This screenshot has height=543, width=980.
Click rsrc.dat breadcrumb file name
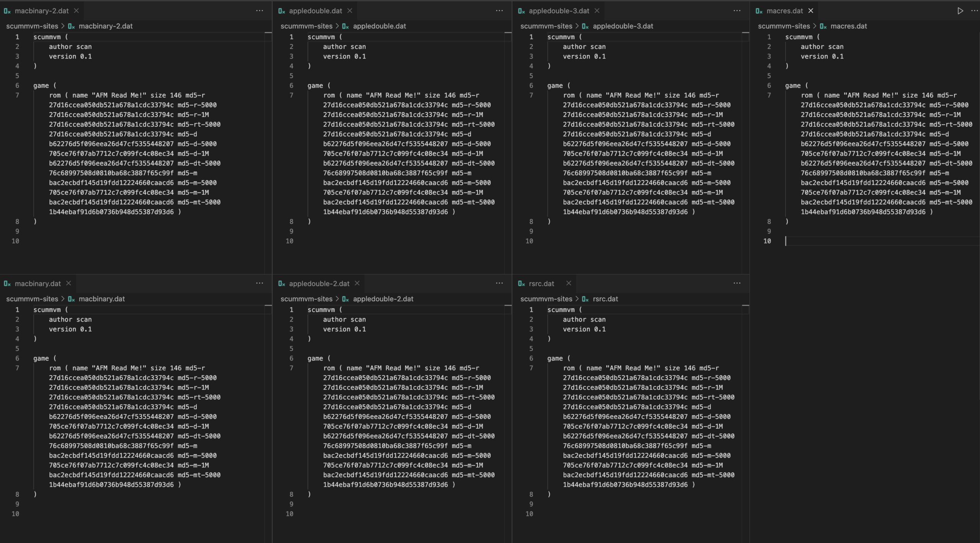[x=605, y=299]
